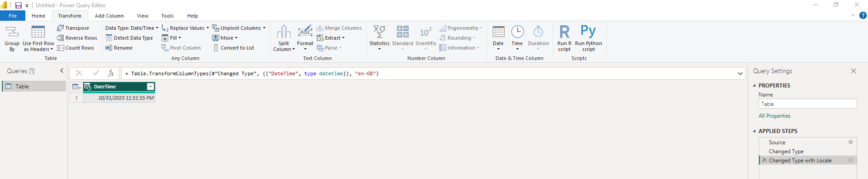Collapse the ribbon
The height and width of the screenshot is (179, 868).
[x=853, y=15]
